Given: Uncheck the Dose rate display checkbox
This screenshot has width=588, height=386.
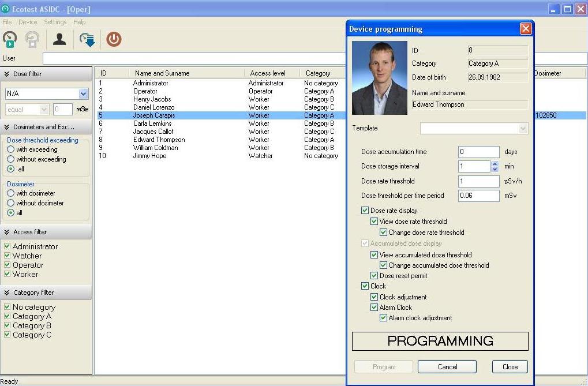Looking at the screenshot, I should click(365, 211).
